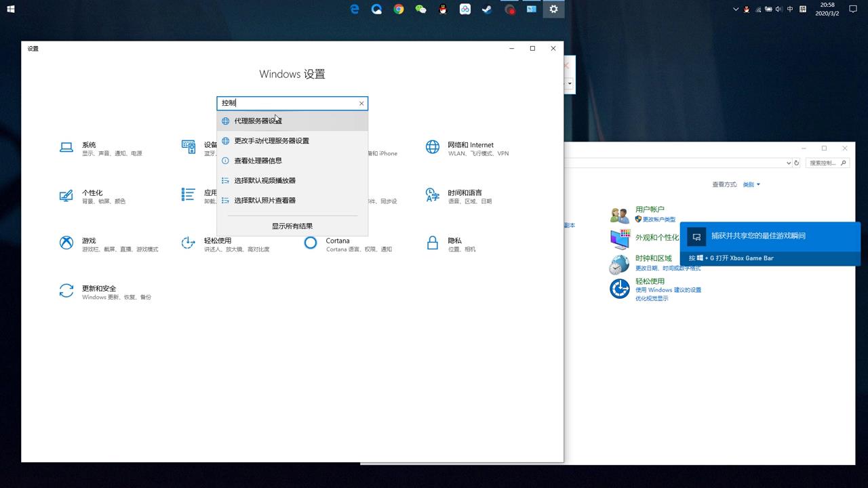The height and width of the screenshot is (488, 868).
Task: Open the 隐私 privacy category
Action: click(450, 244)
